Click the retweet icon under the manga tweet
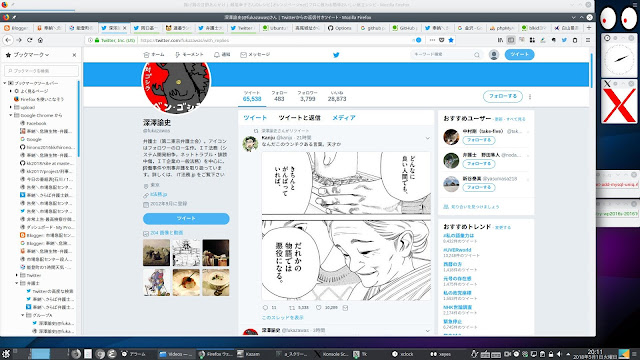Screen dimensions: 640x360 click(292, 307)
